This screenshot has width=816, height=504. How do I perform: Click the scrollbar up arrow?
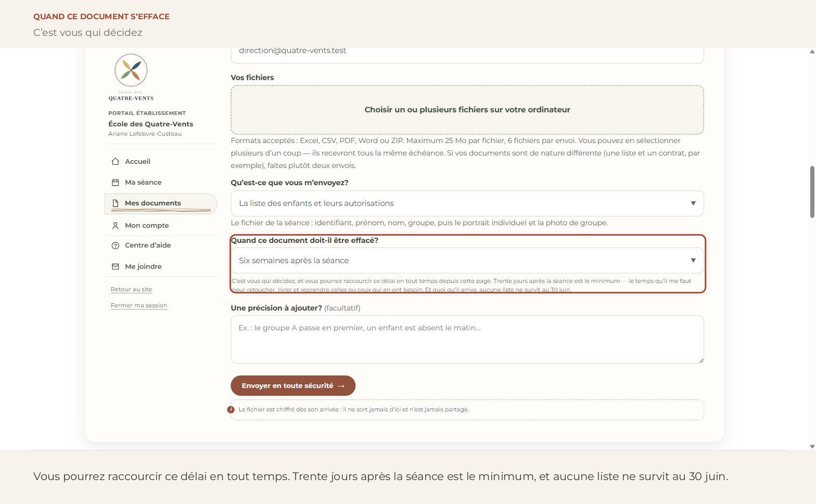812,51
